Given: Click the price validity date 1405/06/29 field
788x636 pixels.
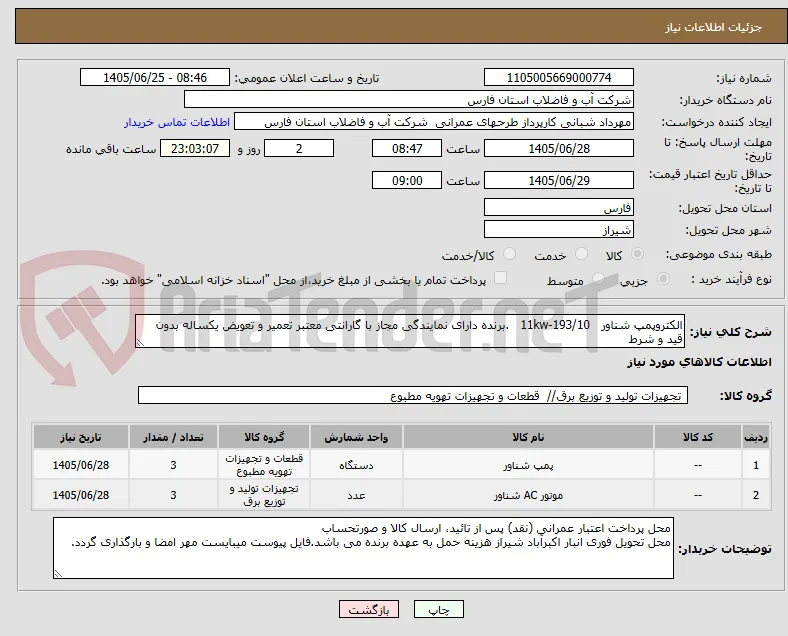Looking at the screenshot, I should (x=559, y=180).
